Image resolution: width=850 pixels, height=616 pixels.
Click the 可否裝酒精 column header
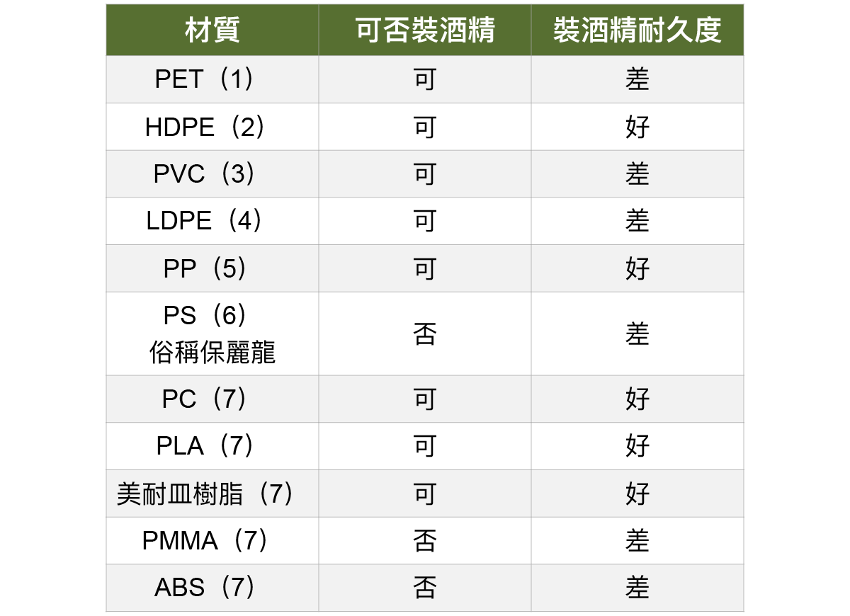(x=425, y=30)
